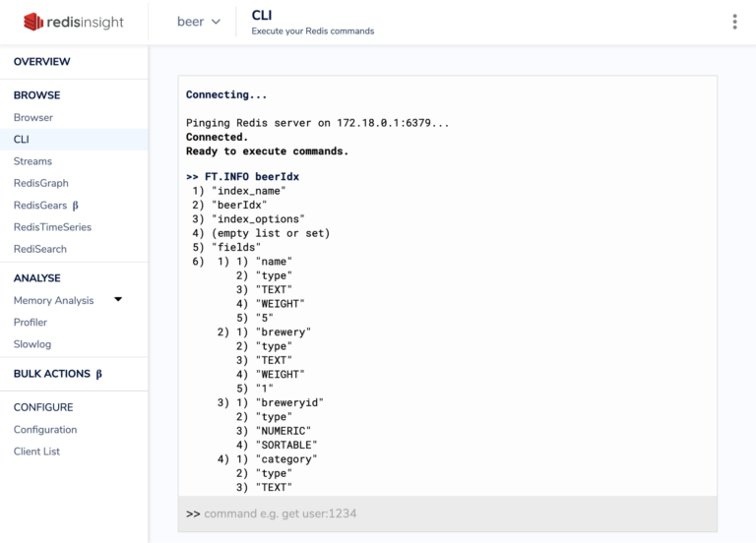Click the CLI page title

(262, 15)
